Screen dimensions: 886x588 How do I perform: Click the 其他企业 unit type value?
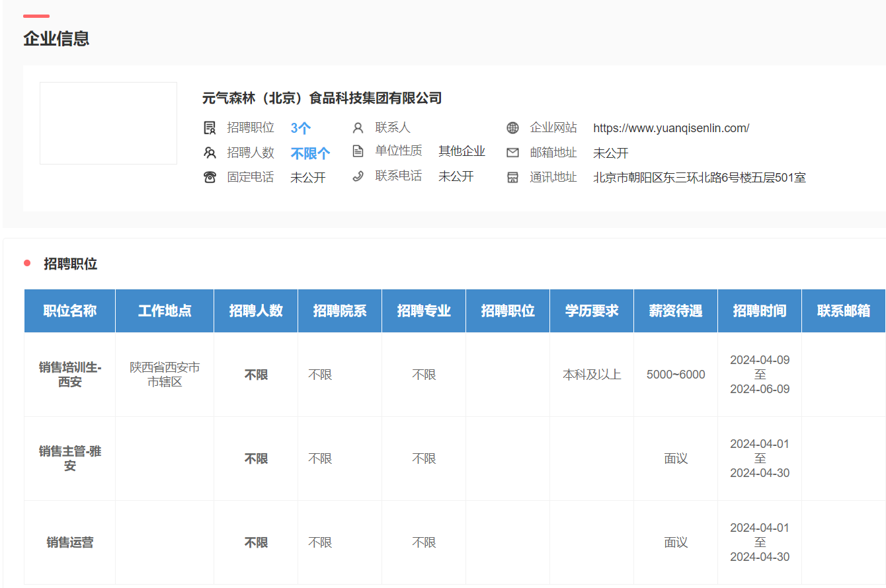(462, 151)
